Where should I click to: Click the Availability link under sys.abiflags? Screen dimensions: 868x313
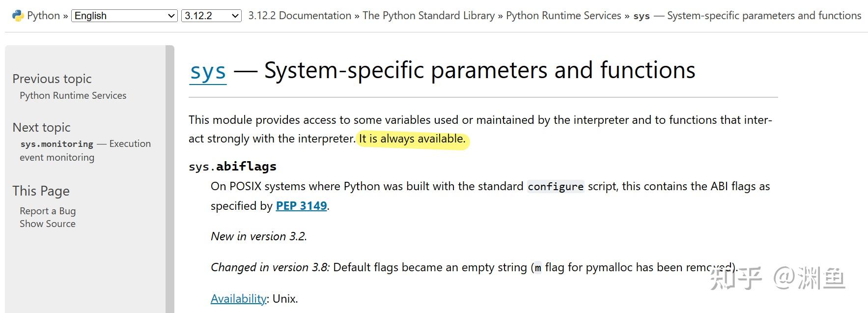238,298
